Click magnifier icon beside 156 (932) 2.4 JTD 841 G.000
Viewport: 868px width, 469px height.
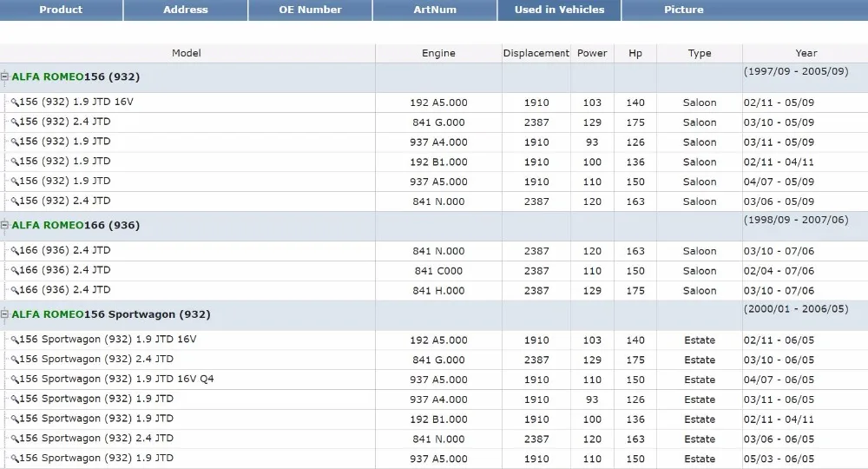[15, 122]
